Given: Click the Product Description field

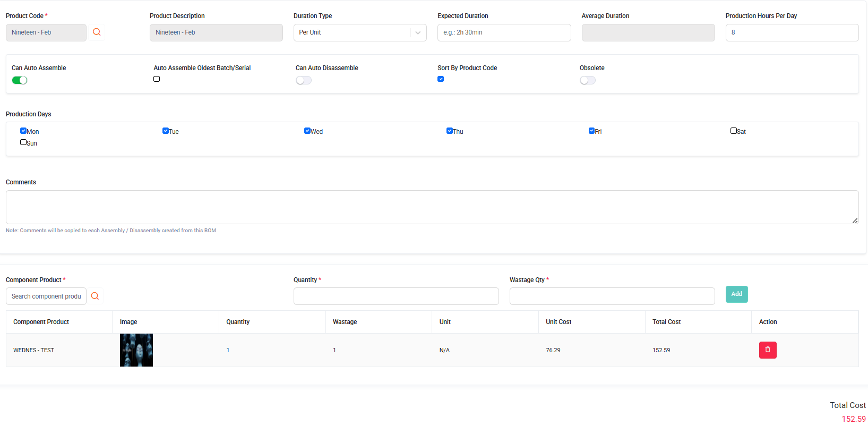Looking at the screenshot, I should pyautogui.click(x=216, y=32).
